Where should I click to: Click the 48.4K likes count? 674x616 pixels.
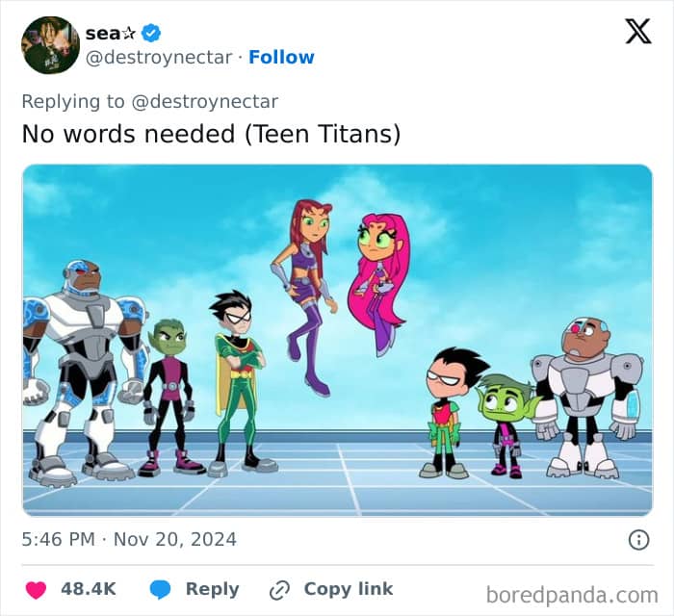pos(89,589)
